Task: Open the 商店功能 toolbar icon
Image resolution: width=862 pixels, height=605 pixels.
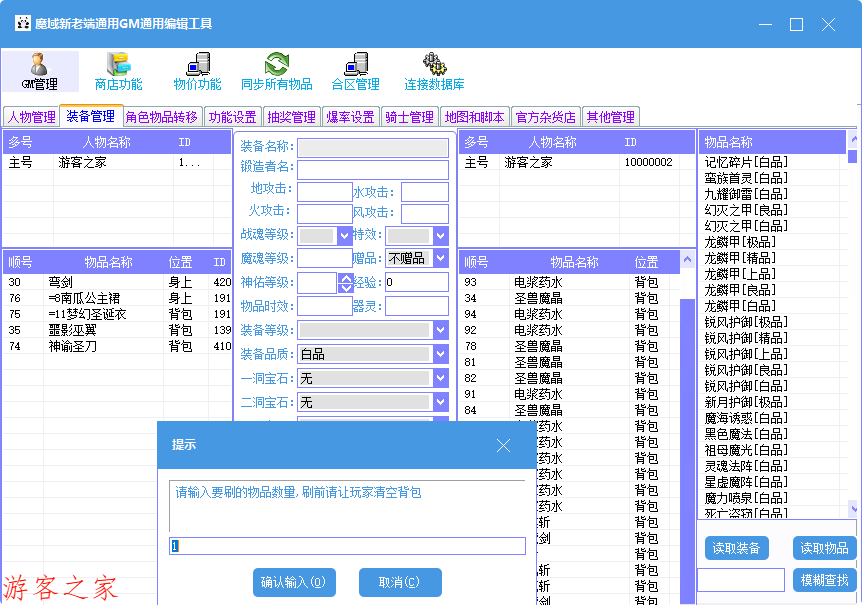Action: click(x=118, y=71)
